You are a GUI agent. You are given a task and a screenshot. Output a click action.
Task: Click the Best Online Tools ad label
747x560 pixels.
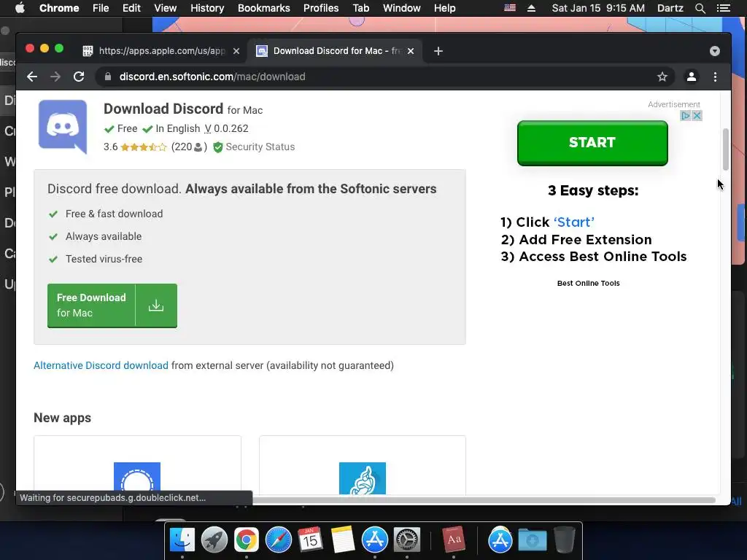(589, 283)
